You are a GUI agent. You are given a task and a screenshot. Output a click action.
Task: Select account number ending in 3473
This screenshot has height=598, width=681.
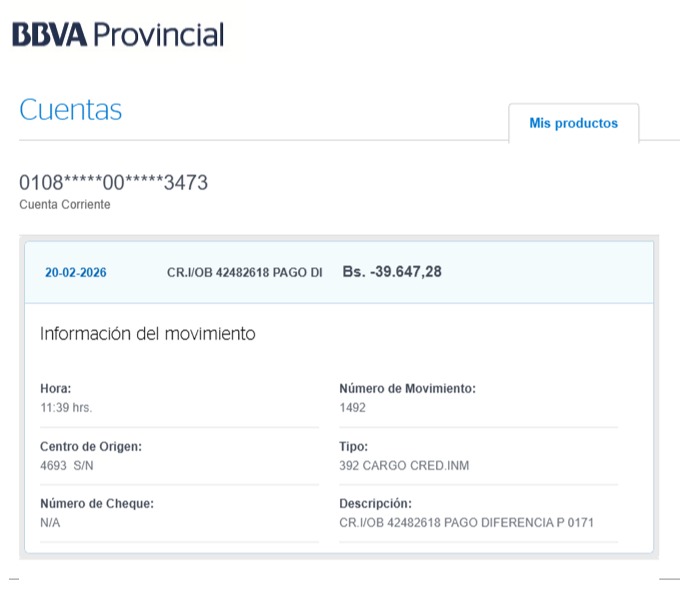tap(114, 183)
